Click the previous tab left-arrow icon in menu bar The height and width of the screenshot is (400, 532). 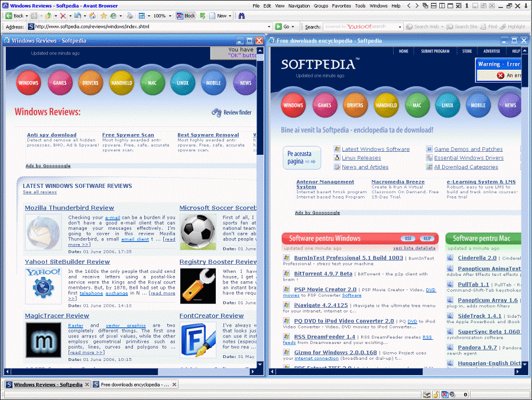409,6
